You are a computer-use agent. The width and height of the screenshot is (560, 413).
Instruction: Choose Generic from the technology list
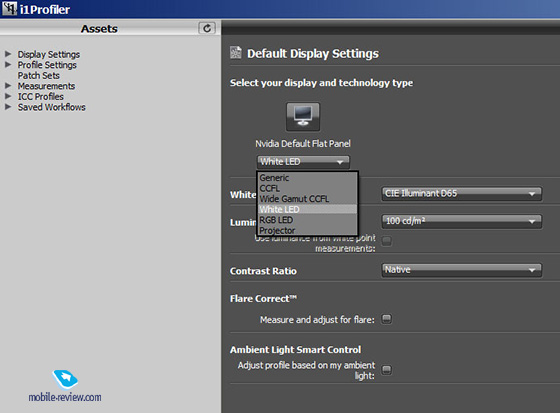coord(308,178)
